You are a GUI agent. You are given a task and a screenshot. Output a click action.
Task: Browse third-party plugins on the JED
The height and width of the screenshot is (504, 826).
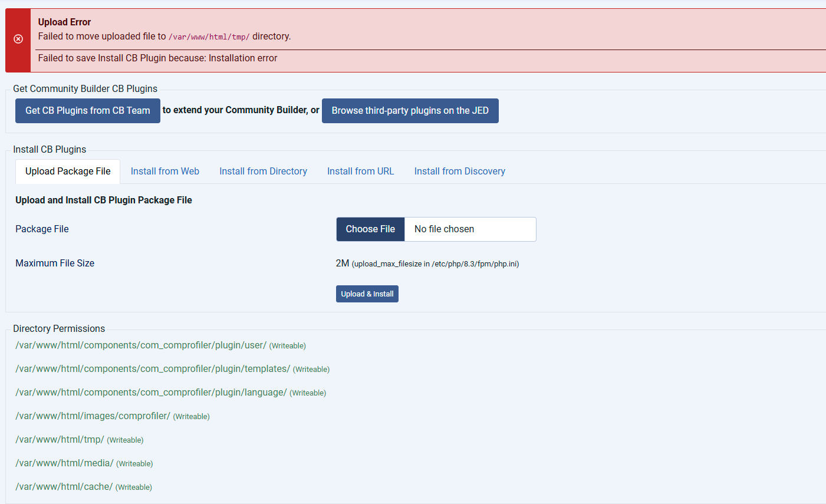[410, 111]
